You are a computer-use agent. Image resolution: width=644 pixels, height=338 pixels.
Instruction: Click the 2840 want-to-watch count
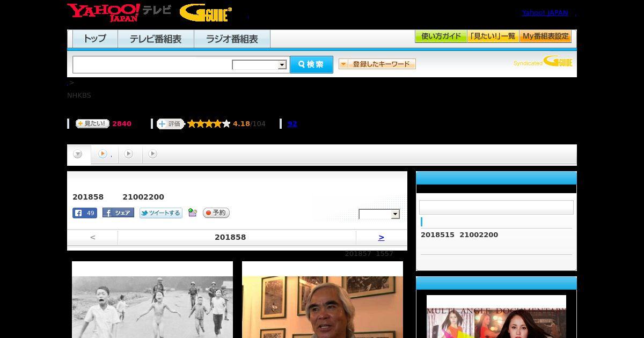(x=122, y=124)
